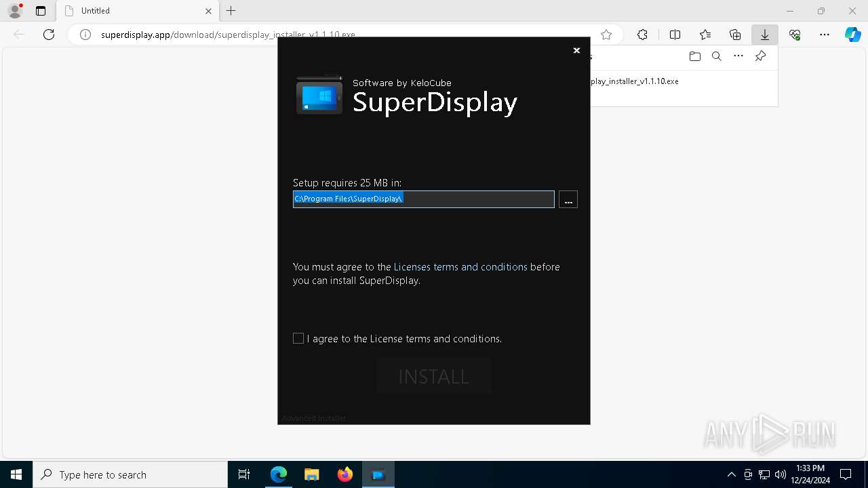Open the notification center icon
This screenshot has height=488, width=868.
(x=846, y=474)
